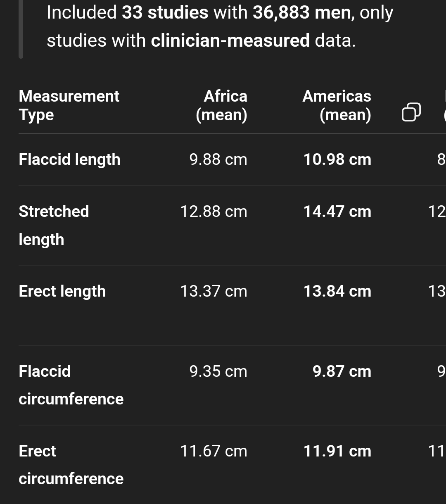Click the 11.67 cm cell
The height and width of the screenshot is (504, 446).
coord(214,451)
